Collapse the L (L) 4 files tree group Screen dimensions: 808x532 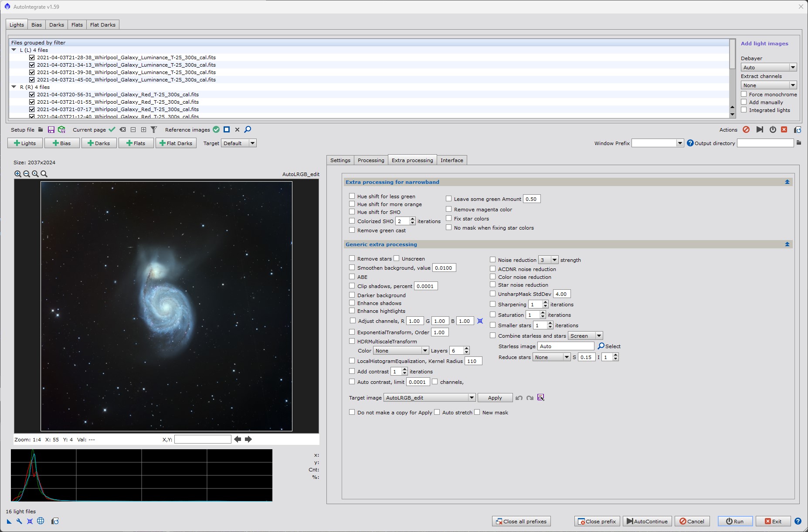point(14,50)
